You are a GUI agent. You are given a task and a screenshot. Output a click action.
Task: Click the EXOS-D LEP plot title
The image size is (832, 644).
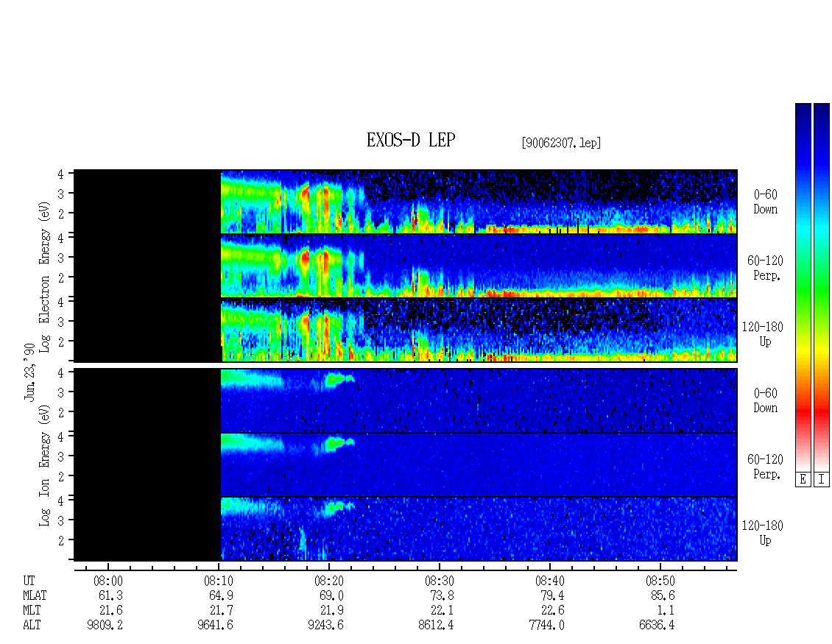pos(411,140)
